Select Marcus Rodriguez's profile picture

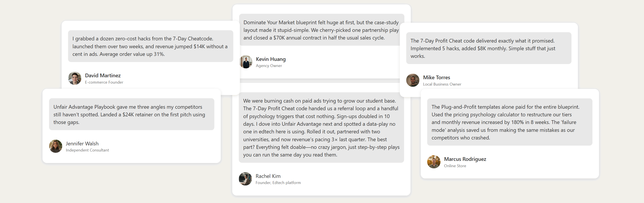pyautogui.click(x=434, y=162)
